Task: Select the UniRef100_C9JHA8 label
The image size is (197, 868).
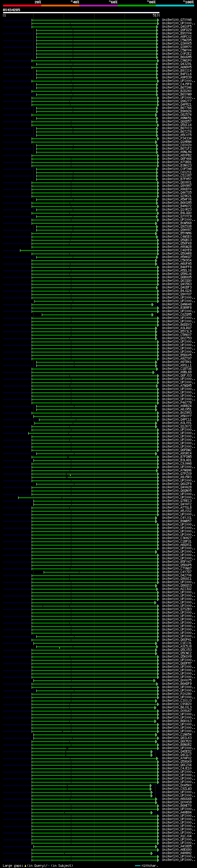Action: click(x=177, y=463)
